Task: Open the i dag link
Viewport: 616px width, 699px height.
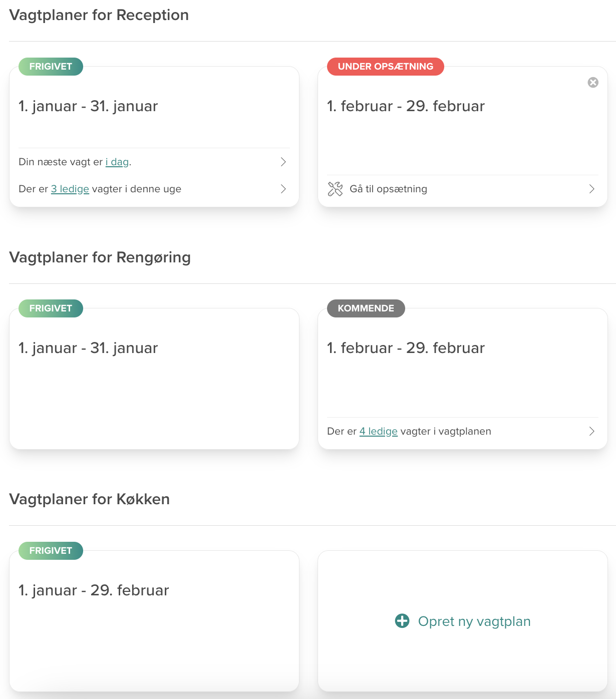Action: [x=117, y=162]
